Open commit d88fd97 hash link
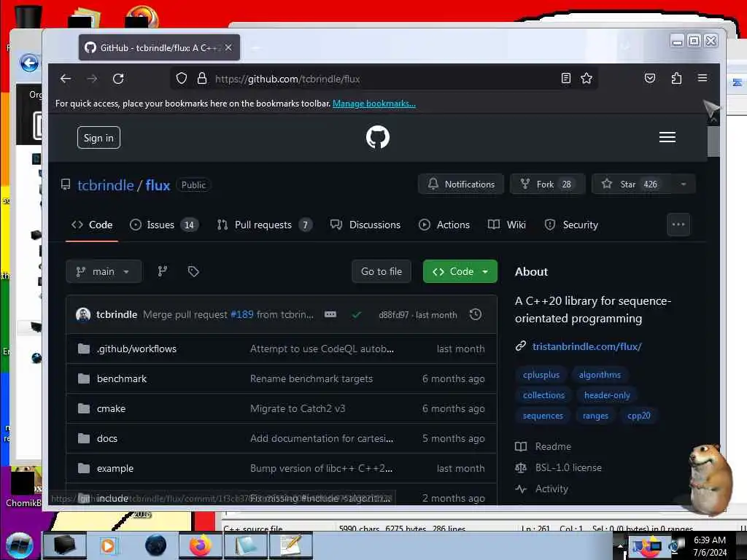Viewport: 747px width, 560px height. coord(393,315)
